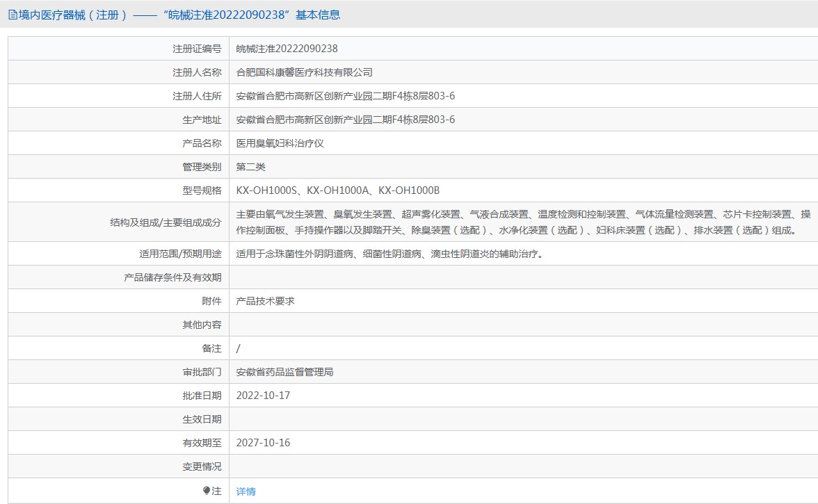818x504 pixels.
Task: Click the document icon in the page header
Action: point(12,15)
